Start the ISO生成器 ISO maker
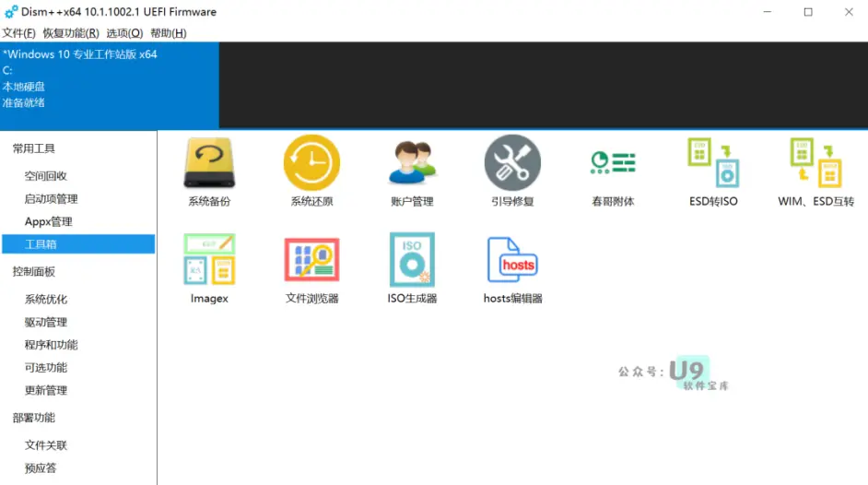The image size is (868, 485). 412,268
